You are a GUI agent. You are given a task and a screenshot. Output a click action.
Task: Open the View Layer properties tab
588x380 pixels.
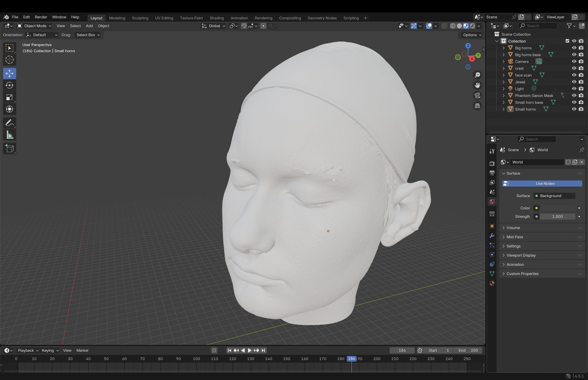click(492, 182)
